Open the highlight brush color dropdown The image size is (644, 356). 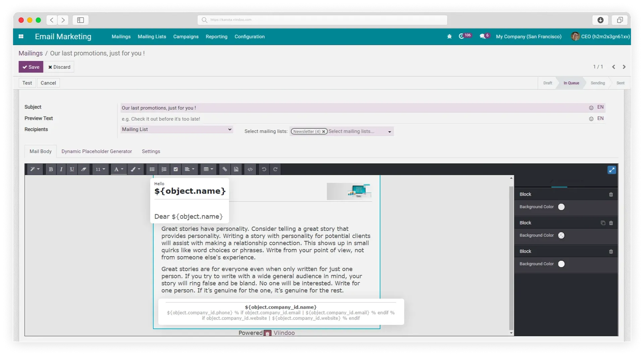[x=136, y=169]
